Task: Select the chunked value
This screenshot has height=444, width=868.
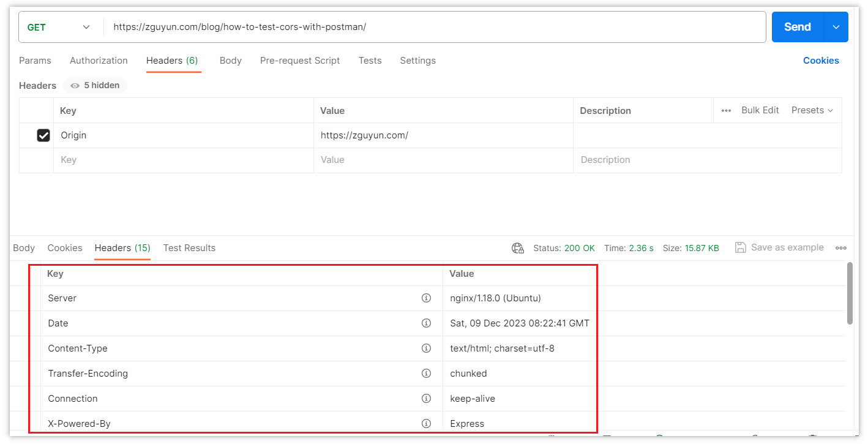Action: (468, 374)
